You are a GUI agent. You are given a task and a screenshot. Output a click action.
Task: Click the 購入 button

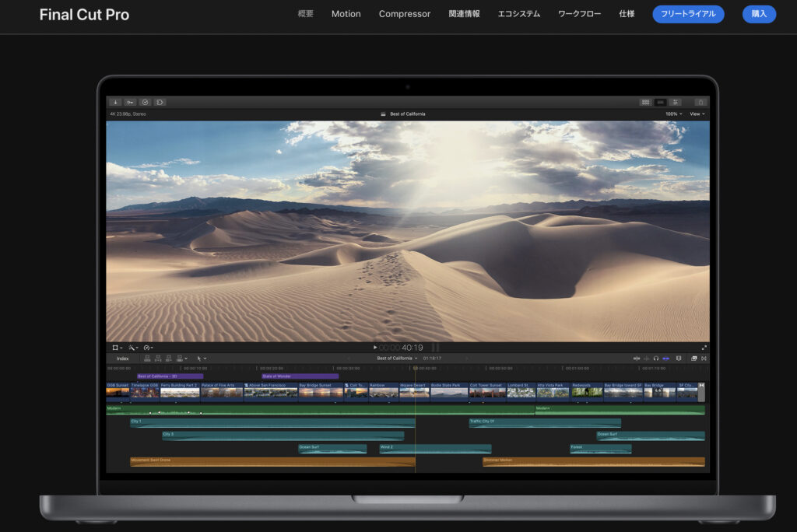(759, 14)
